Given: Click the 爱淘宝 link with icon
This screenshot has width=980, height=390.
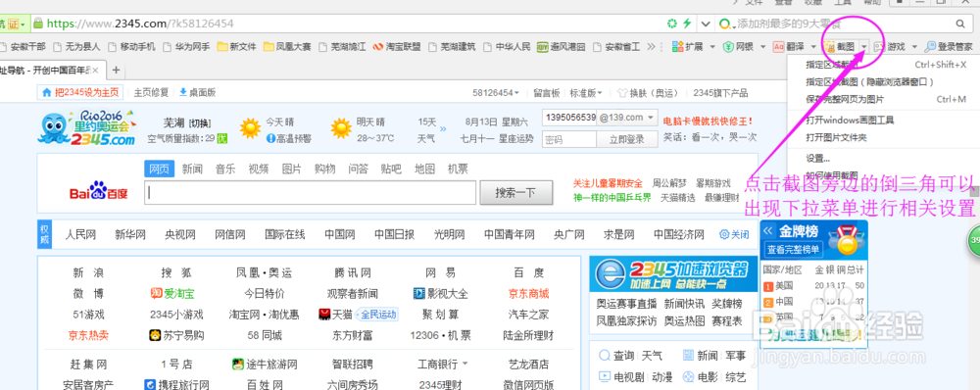Looking at the screenshot, I should (x=172, y=293).
